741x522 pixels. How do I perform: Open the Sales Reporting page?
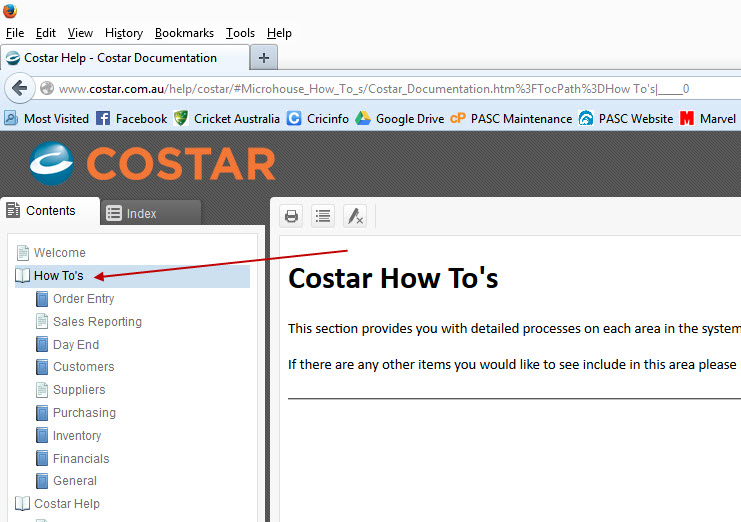(97, 322)
